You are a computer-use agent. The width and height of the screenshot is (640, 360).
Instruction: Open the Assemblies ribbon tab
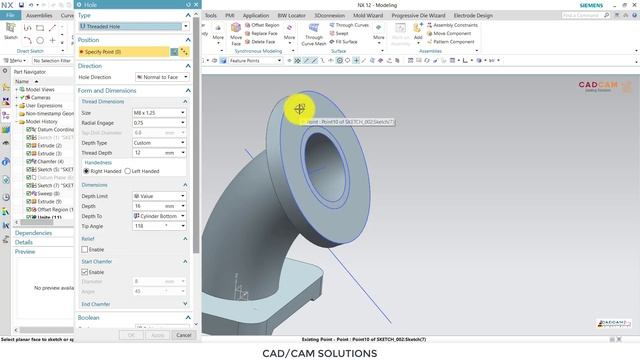pyautogui.click(x=39, y=16)
